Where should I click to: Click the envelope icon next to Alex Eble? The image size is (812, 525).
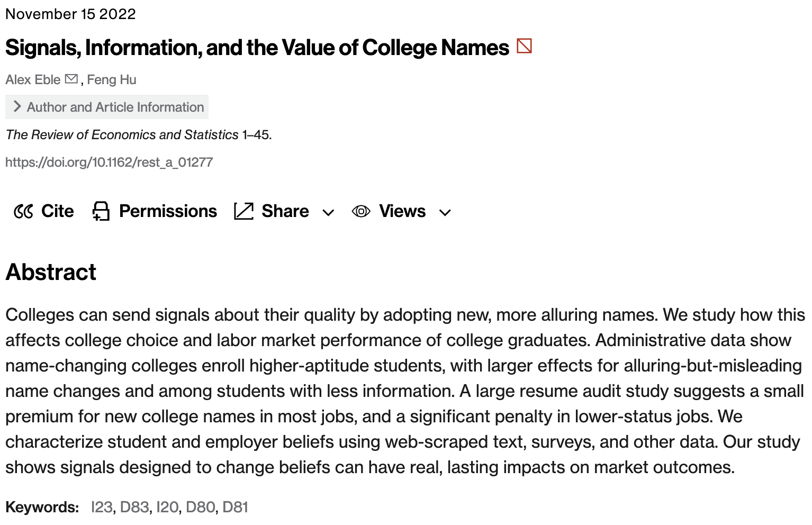coord(71,79)
